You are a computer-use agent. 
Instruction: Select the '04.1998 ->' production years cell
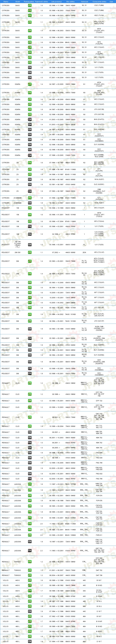point(56,234)
